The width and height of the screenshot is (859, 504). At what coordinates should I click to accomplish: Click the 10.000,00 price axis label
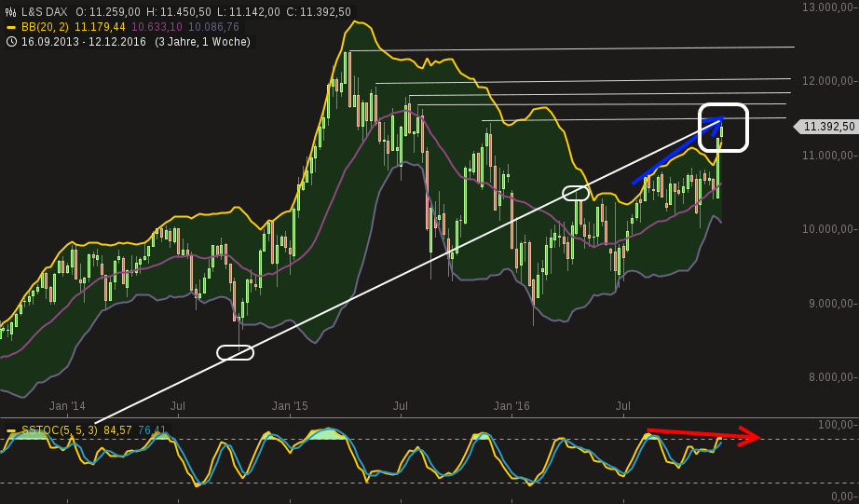pyautogui.click(x=829, y=229)
